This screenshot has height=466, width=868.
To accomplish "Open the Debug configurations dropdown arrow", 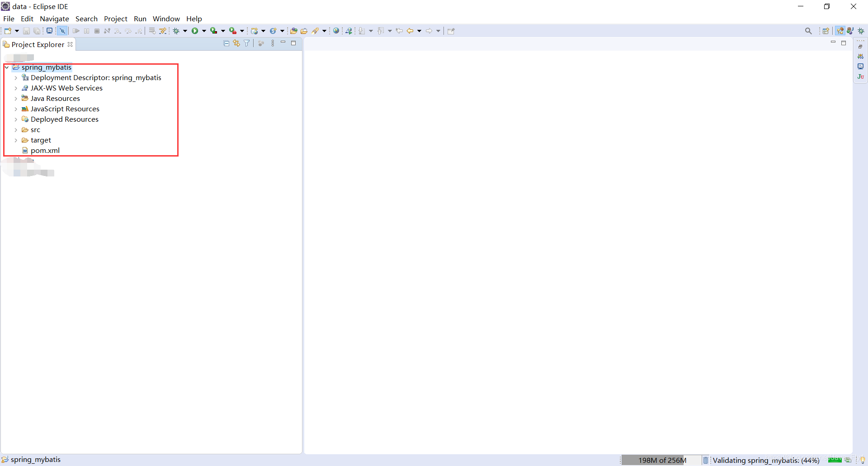I will pyautogui.click(x=185, y=31).
